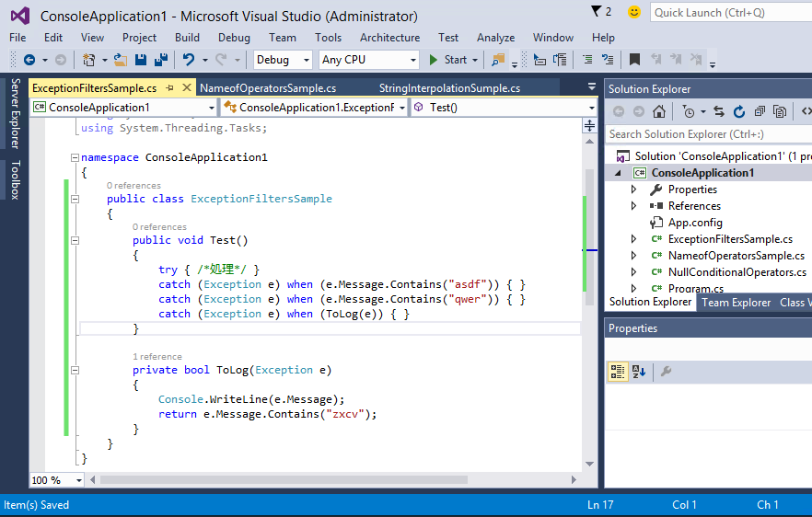The width and height of the screenshot is (812, 517).
Task: Click Property Pages wrench icon in Properties
Action: click(x=666, y=372)
